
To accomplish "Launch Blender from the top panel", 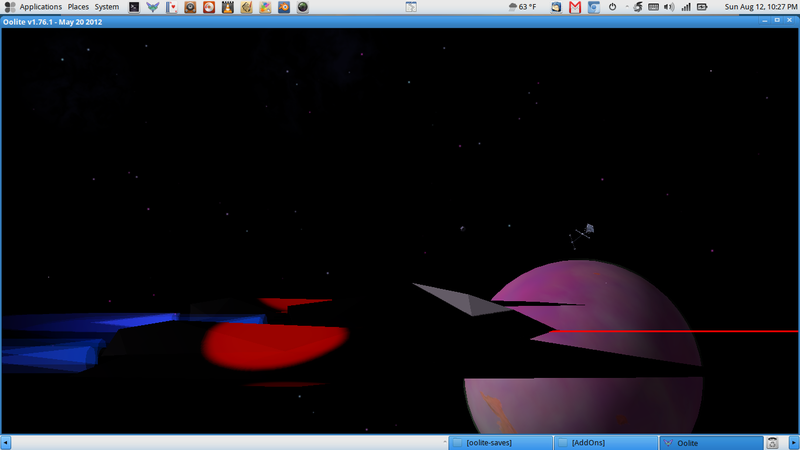I will tap(284, 7).
